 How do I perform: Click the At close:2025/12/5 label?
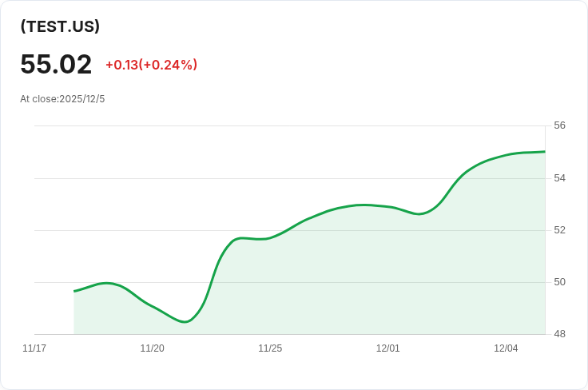pos(62,99)
